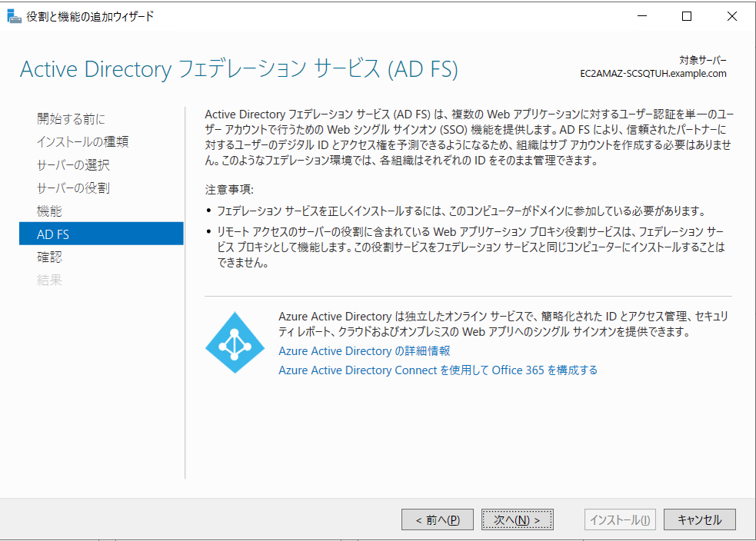Click the 対象サーバー label
This screenshot has width=756, height=541.
pos(702,60)
